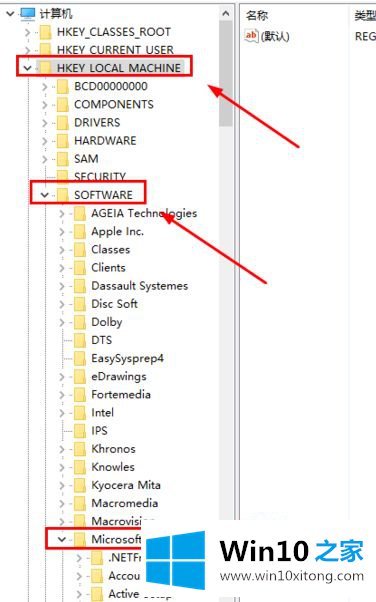Select Kyocera Mita key
Screen dimensions: 376x602
click(x=126, y=485)
